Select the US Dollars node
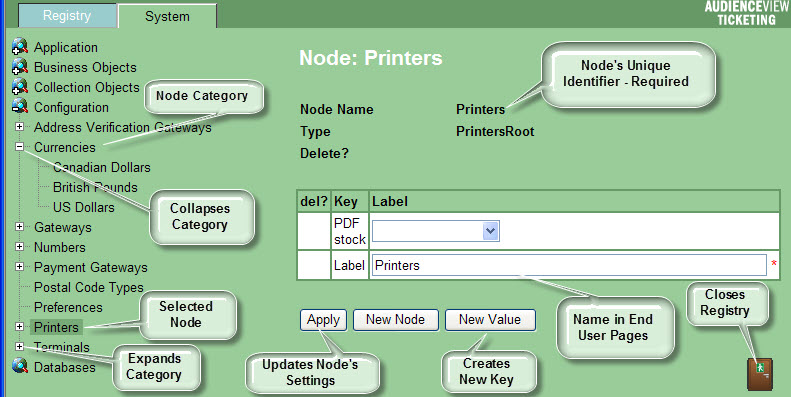The height and width of the screenshot is (397, 791). tap(84, 207)
